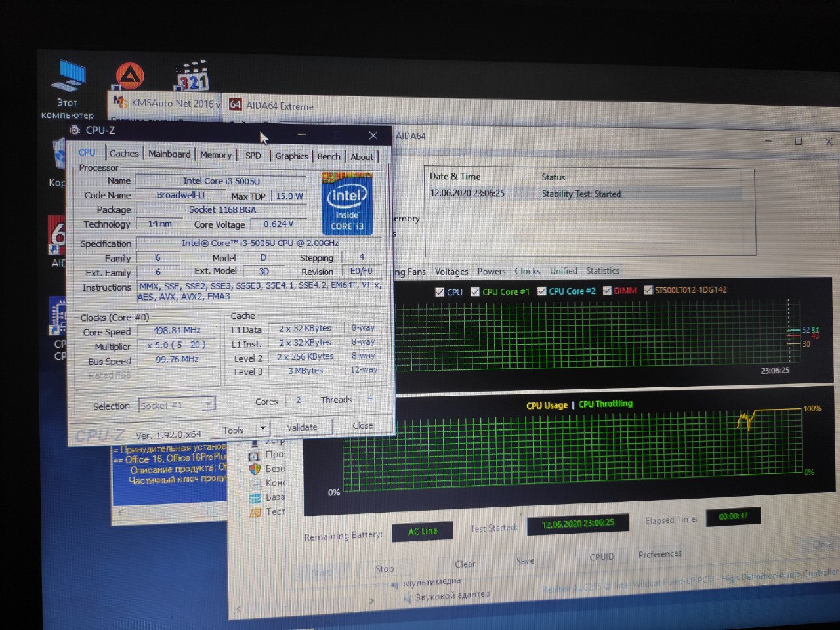Open the Voltages tab in AIDA64
The height and width of the screenshot is (630, 840).
pyautogui.click(x=451, y=272)
